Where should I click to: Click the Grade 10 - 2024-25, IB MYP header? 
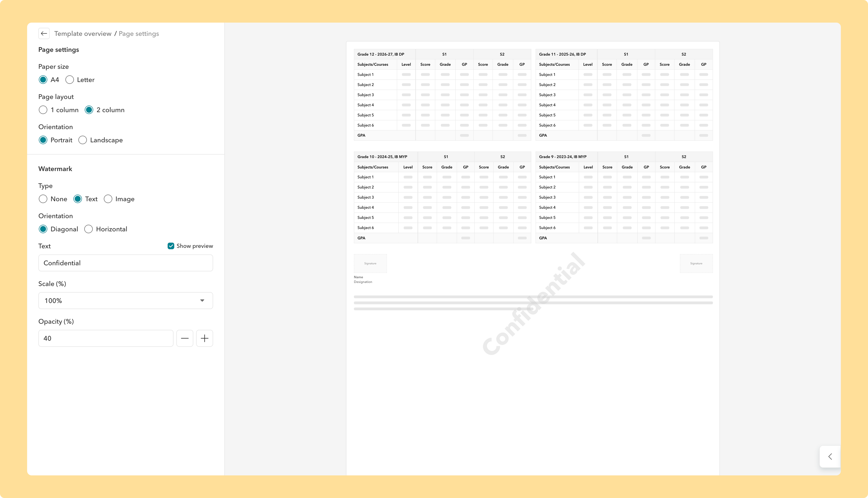(382, 157)
